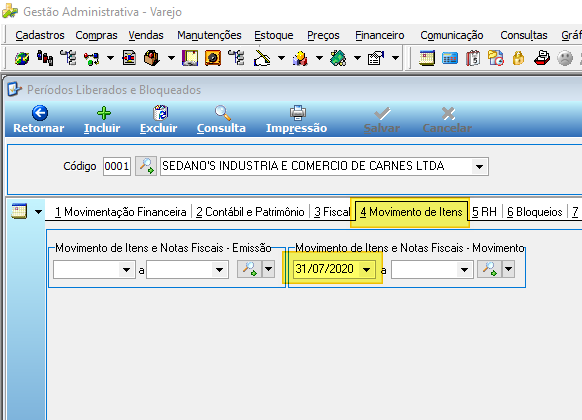This screenshot has height=420, width=582.
Task: Click the colorful shapes with lightbulb icon
Action: click(300, 58)
